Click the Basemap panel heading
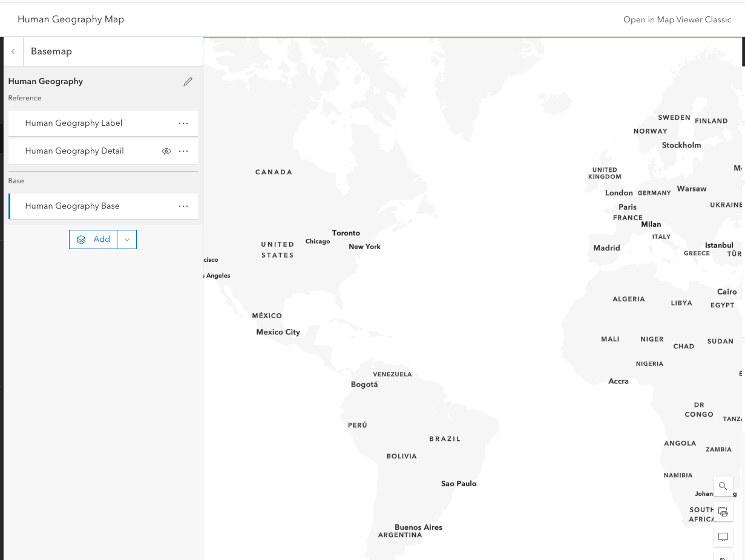The width and height of the screenshot is (745, 560). pos(51,51)
